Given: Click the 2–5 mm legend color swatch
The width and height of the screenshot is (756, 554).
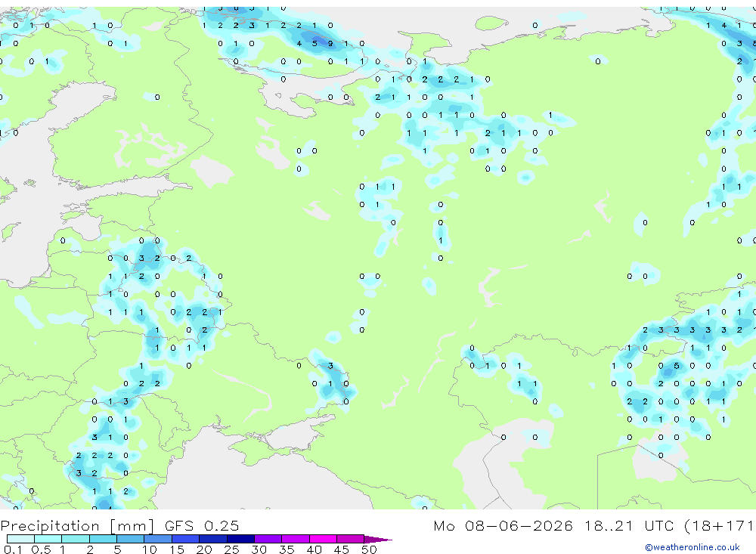Looking at the screenshot, I should [x=103, y=539].
